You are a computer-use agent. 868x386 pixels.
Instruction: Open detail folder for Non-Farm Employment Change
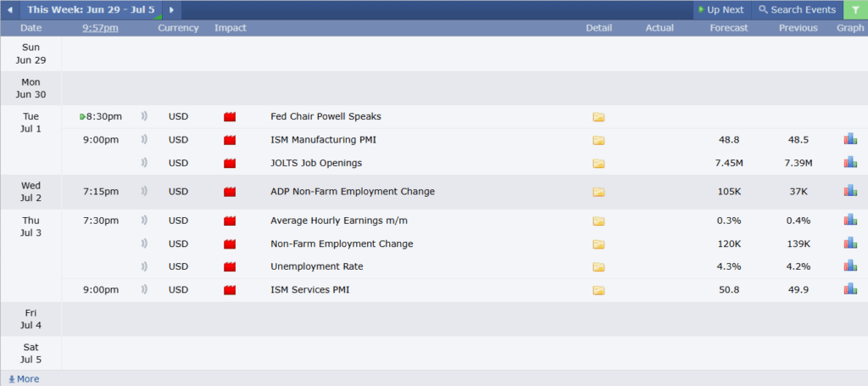598,244
